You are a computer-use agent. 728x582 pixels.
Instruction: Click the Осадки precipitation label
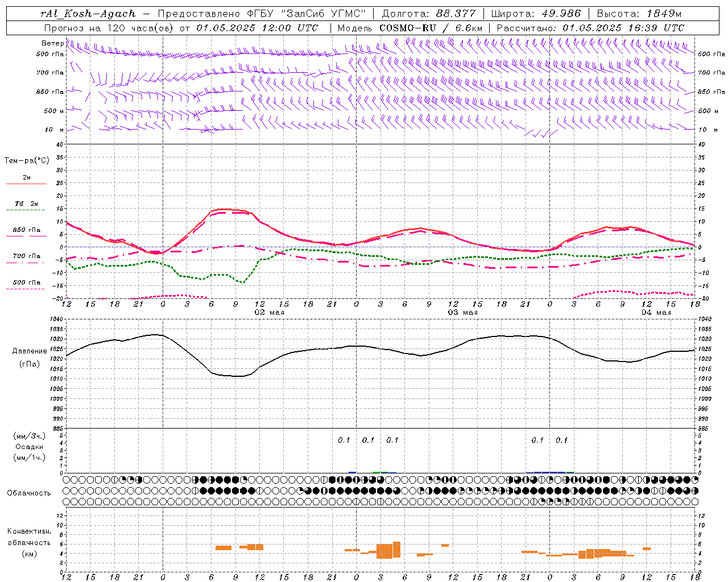point(30,447)
